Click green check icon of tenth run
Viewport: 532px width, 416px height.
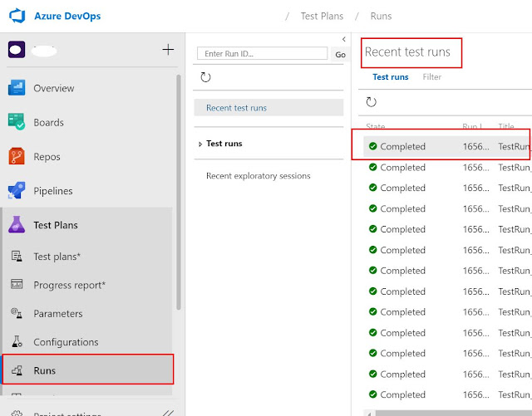[373, 333]
